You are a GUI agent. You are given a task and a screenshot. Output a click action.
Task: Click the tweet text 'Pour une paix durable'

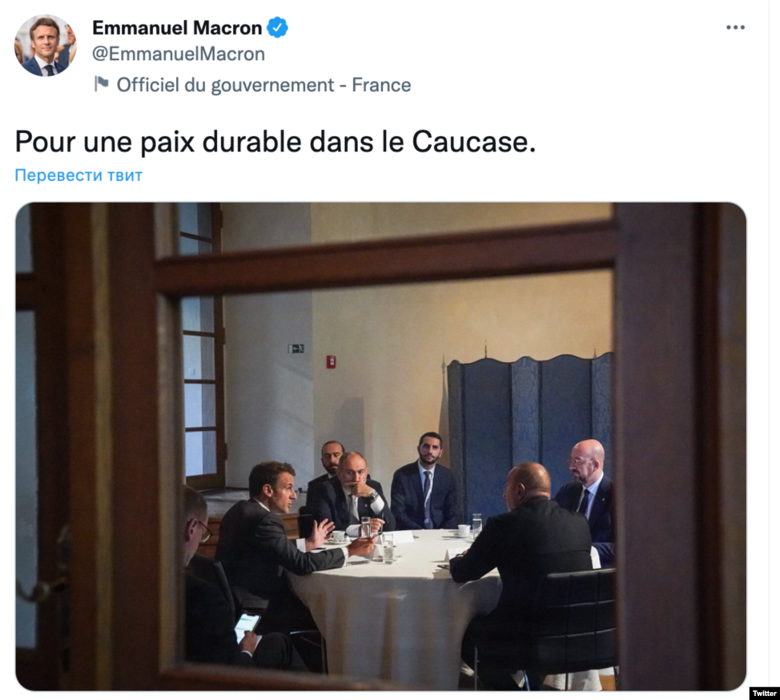pos(159,142)
